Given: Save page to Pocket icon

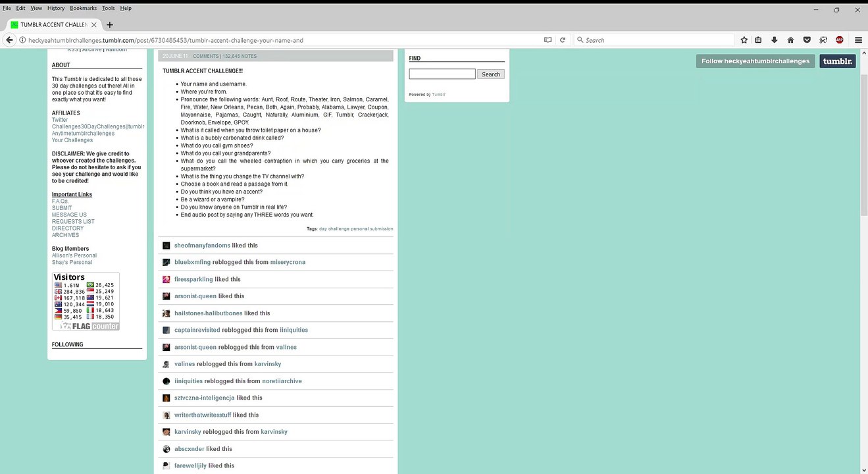Looking at the screenshot, I should pyautogui.click(x=807, y=40).
